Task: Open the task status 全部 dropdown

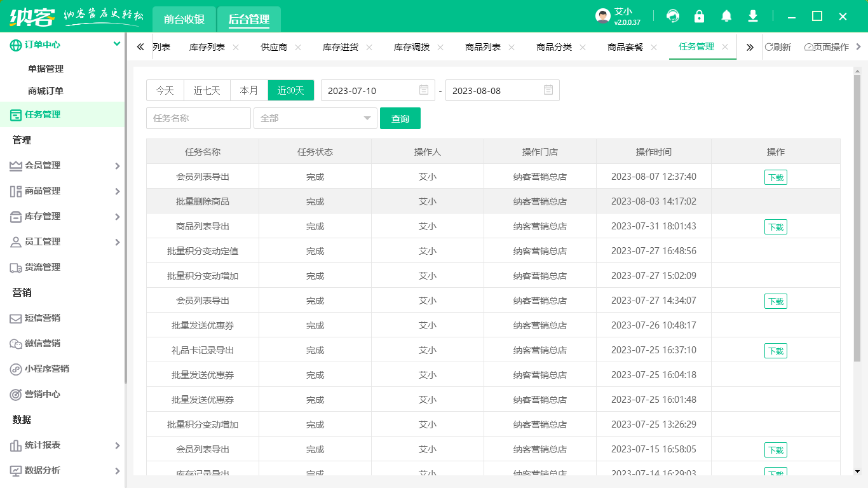Action: (x=315, y=118)
